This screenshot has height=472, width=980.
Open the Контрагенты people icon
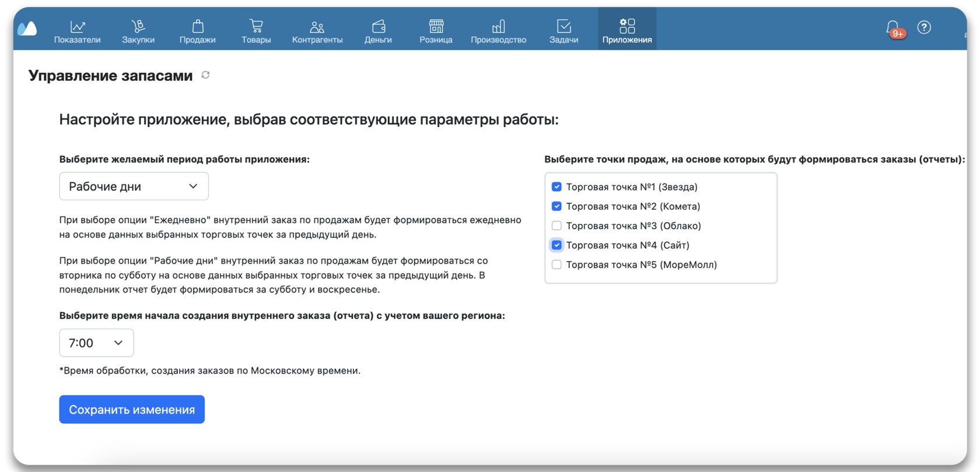click(317, 26)
